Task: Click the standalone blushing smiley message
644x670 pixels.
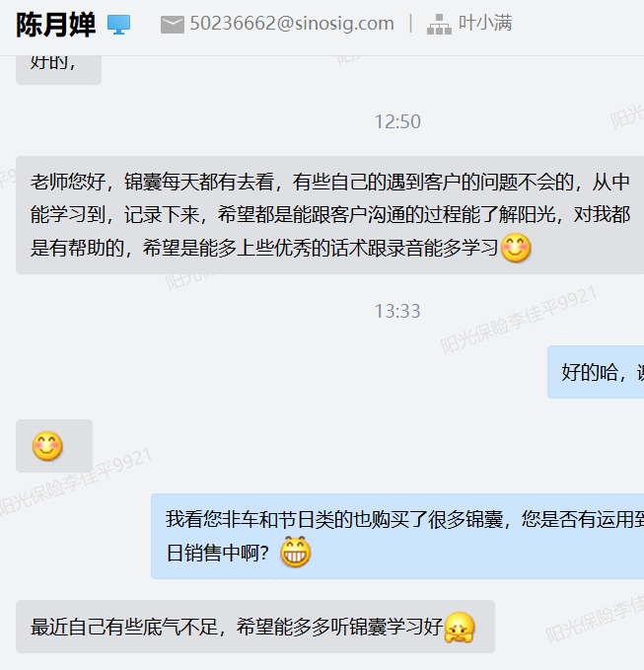Action: 54,446
